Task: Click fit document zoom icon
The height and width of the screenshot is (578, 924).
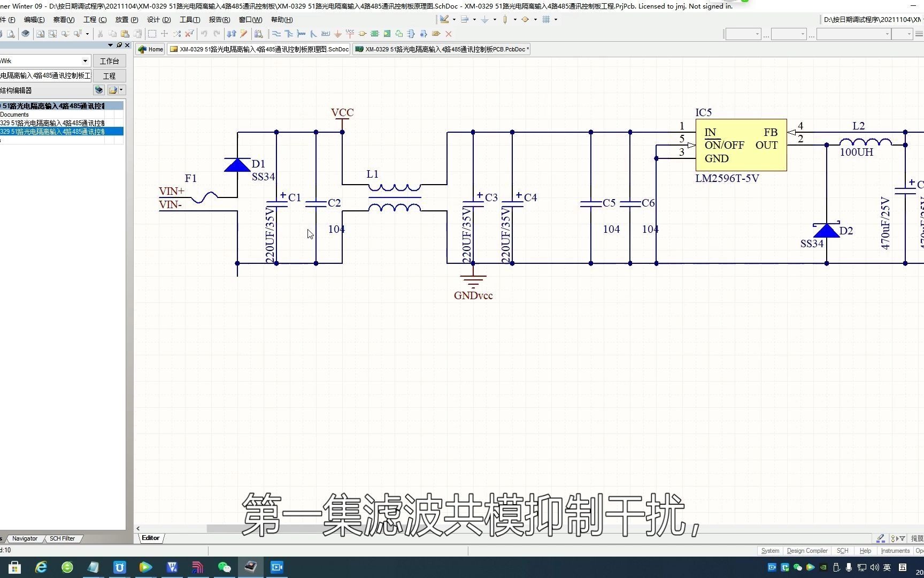Action: 40,34
